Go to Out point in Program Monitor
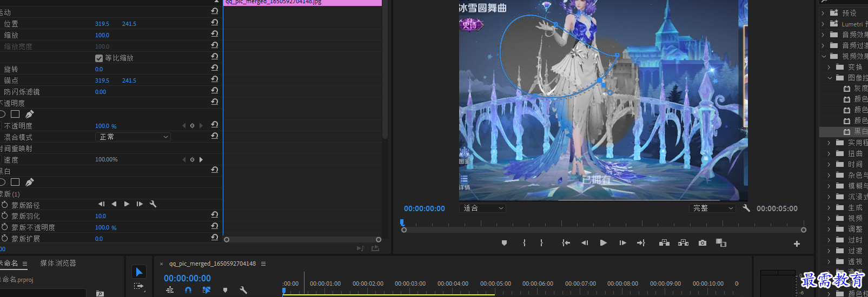 (641, 243)
